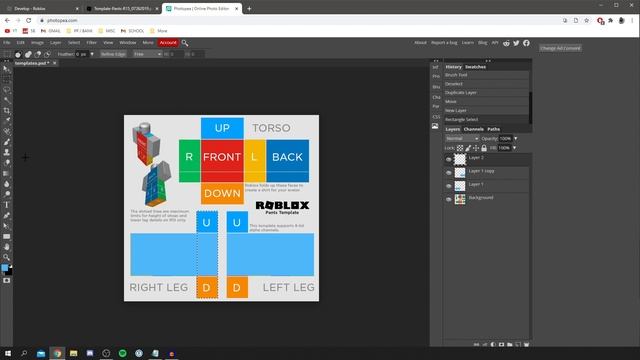
Task: Select the Rectangle shape tool
Action: coord(7,236)
